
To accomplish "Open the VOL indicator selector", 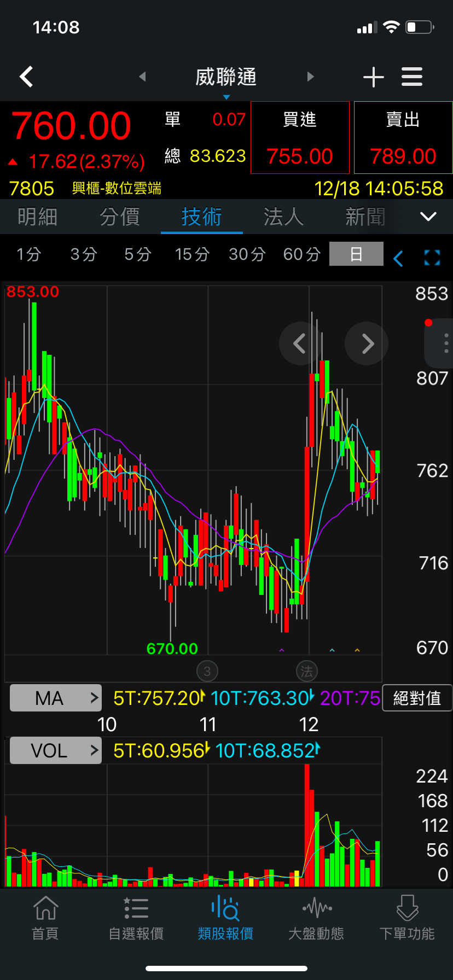I will click(56, 750).
